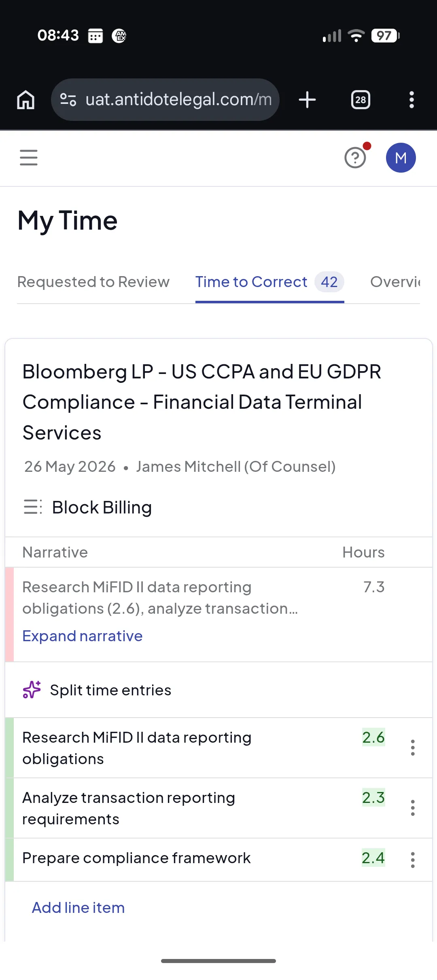This screenshot has width=437, height=980.
Task: Open options for Prepare compliance framework item
Action: pos(412,860)
